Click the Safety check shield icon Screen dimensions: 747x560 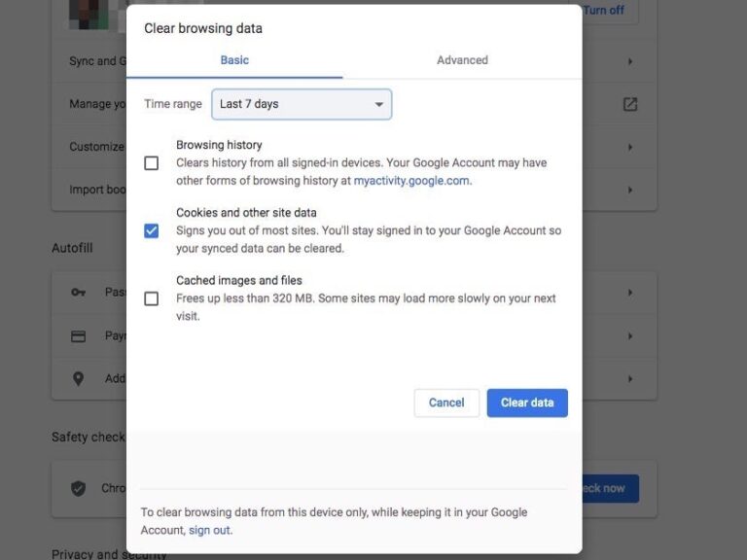[x=78, y=489]
